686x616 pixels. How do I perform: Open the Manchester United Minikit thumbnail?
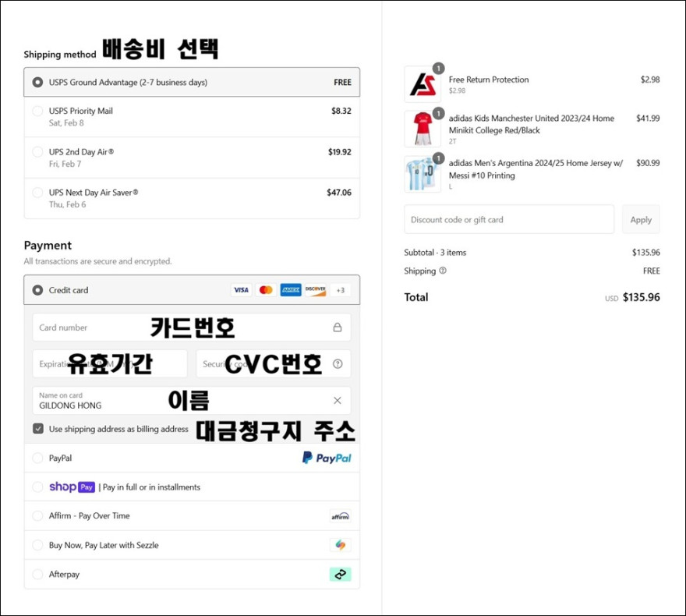point(423,129)
